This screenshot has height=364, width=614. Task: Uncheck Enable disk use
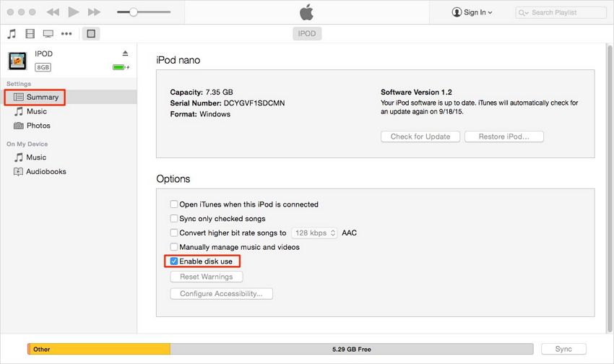click(x=174, y=261)
